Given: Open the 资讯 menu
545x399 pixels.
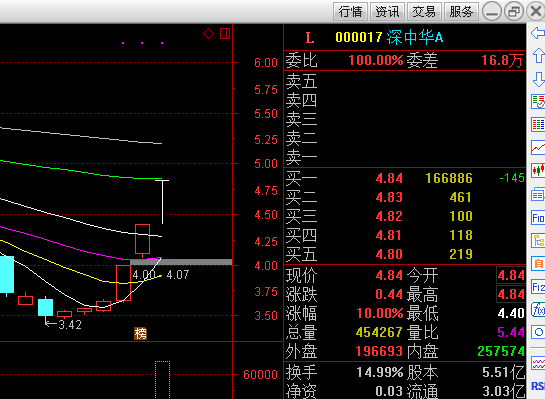Looking at the screenshot, I should [387, 11].
